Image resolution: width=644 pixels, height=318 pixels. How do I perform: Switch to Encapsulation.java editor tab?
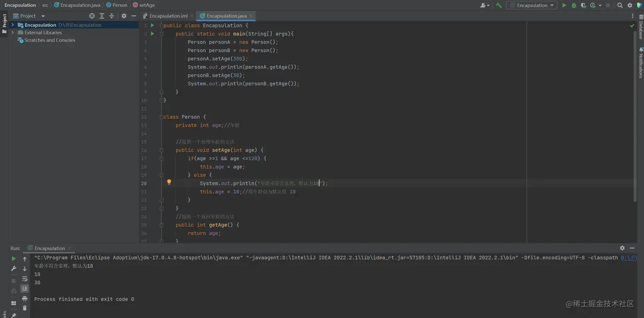pyautogui.click(x=227, y=16)
